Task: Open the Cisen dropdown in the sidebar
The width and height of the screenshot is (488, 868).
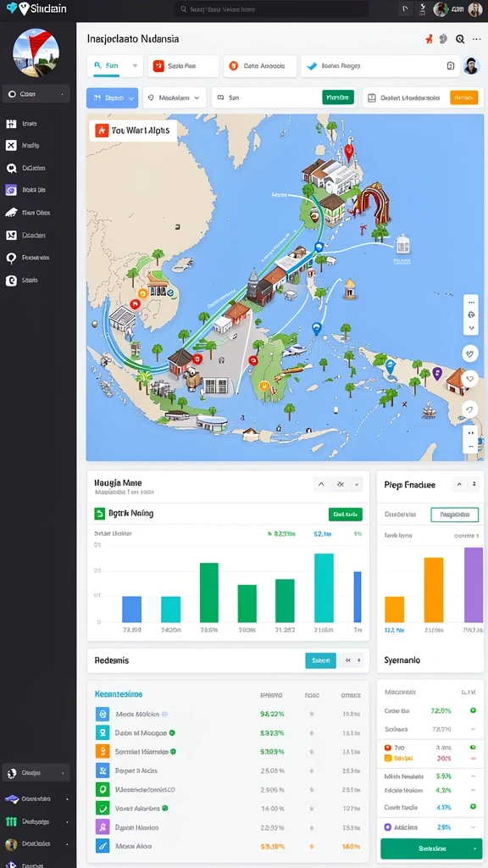Action: 36,94
